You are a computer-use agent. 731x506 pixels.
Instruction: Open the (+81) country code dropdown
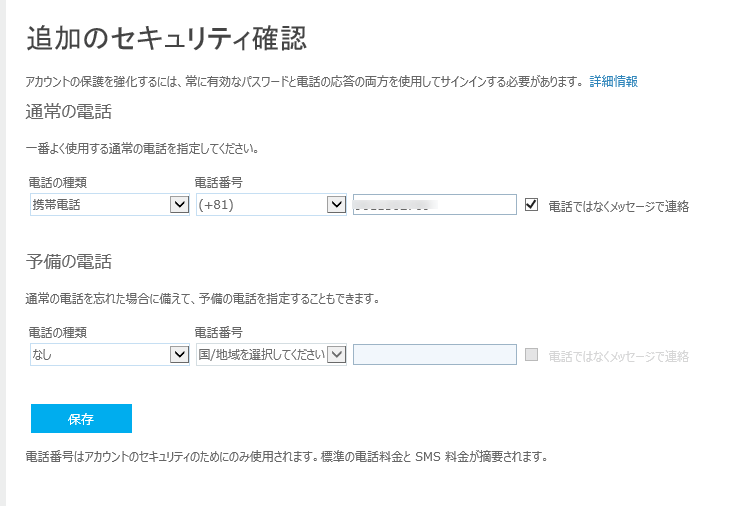pyautogui.click(x=271, y=204)
